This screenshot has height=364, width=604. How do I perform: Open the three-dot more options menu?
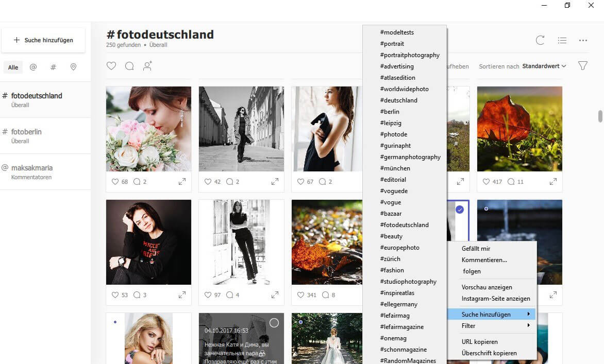click(x=583, y=40)
